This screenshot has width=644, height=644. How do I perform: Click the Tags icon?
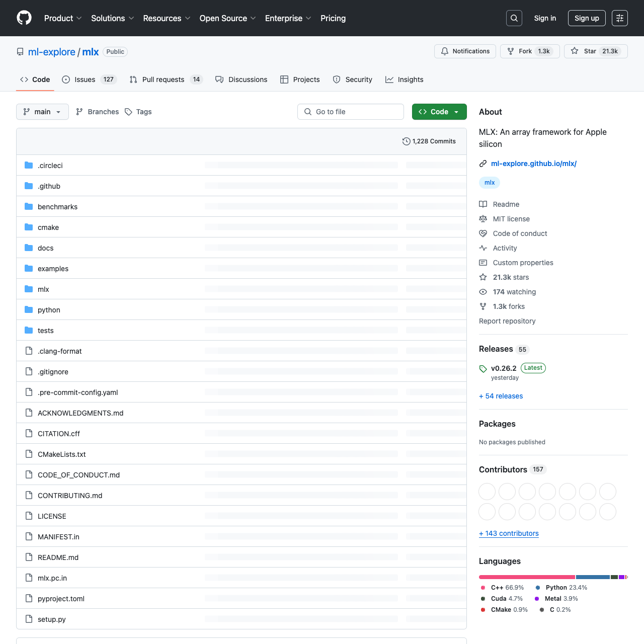[x=128, y=112]
